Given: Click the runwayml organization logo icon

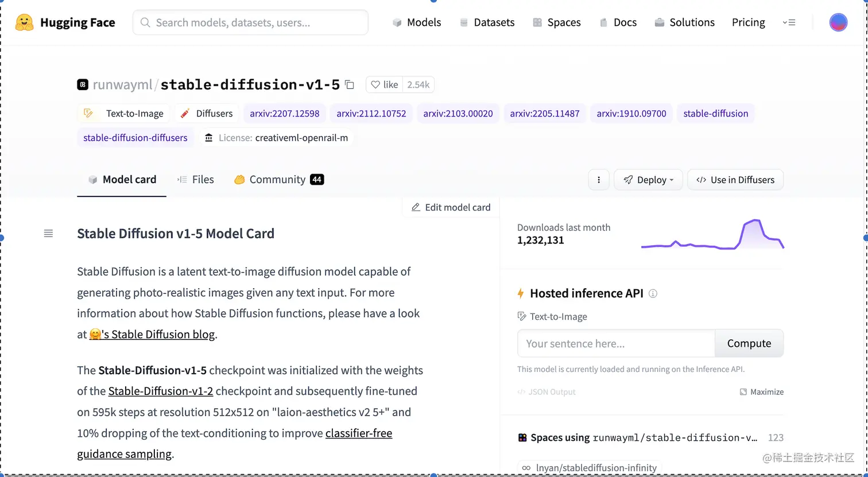Looking at the screenshot, I should (83, 85).
